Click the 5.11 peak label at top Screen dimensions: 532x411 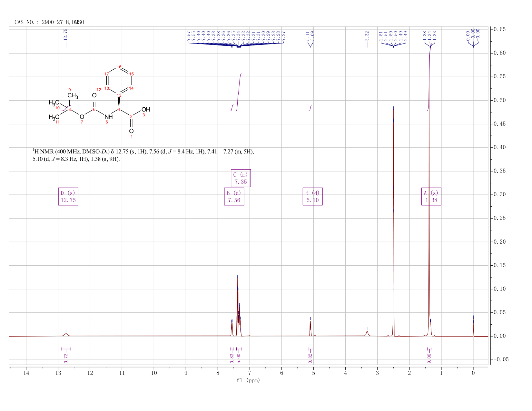(x=308, y=36)
